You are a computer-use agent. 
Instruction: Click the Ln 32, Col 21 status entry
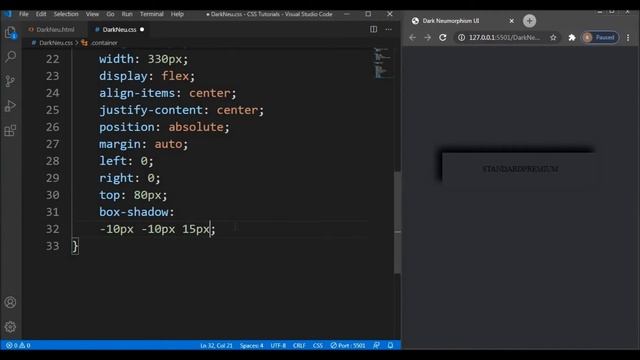click(x=216, y=345)
